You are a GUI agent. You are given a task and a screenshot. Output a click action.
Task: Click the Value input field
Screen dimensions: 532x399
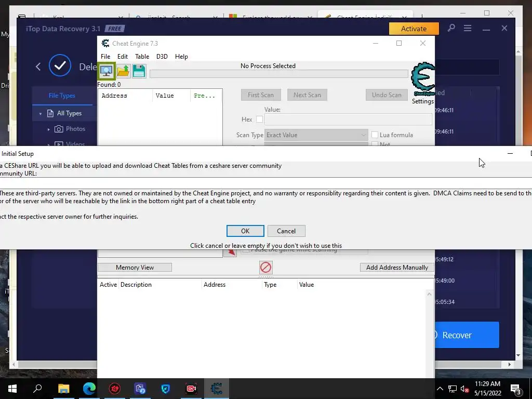[x=348, y=119]
